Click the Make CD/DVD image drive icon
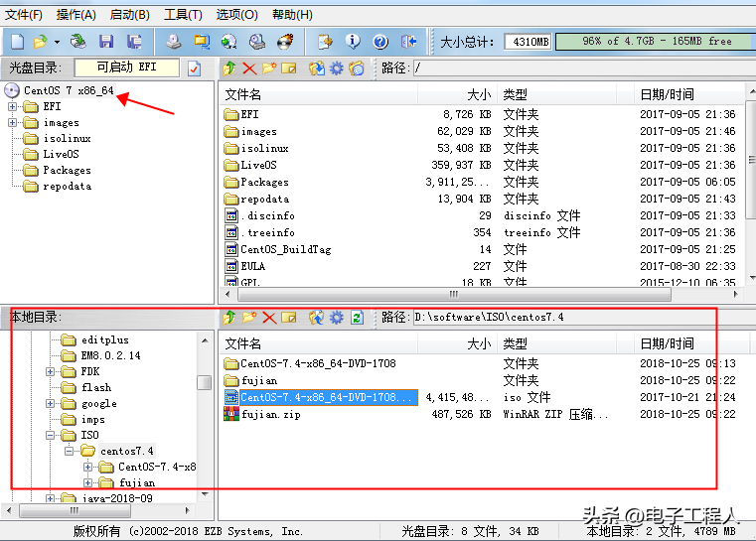The height and width of the screenshot is (541, 756). coord(174,42)
